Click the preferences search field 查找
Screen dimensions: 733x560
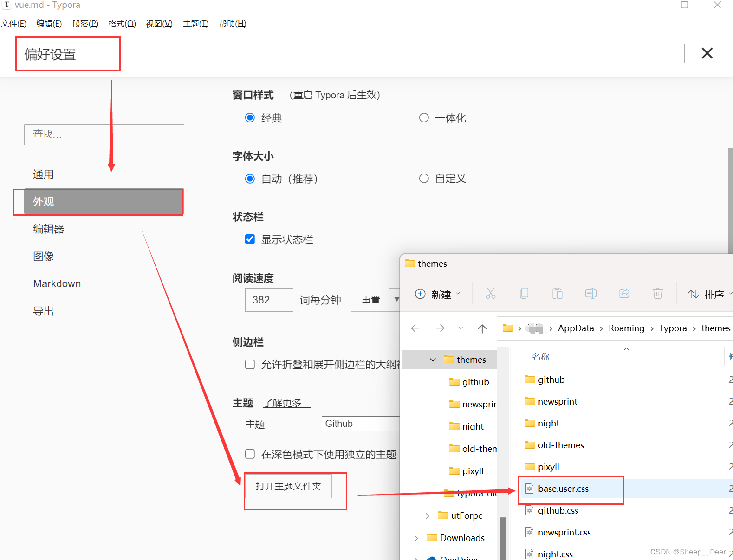(104, 135)
